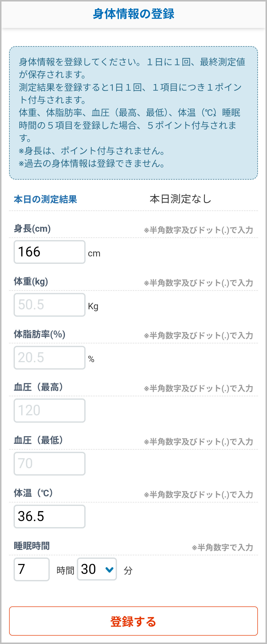Click the 体温（℃） field label

pos(34,493)
